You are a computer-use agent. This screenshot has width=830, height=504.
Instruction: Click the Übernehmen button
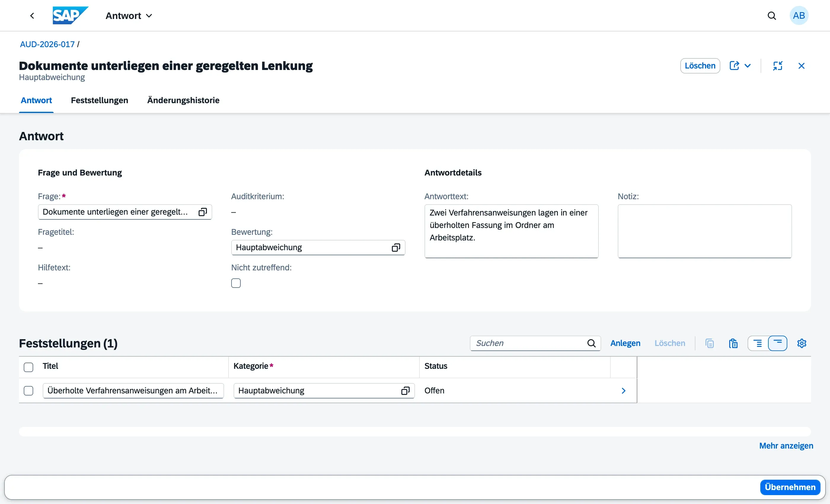pos(790,487)
